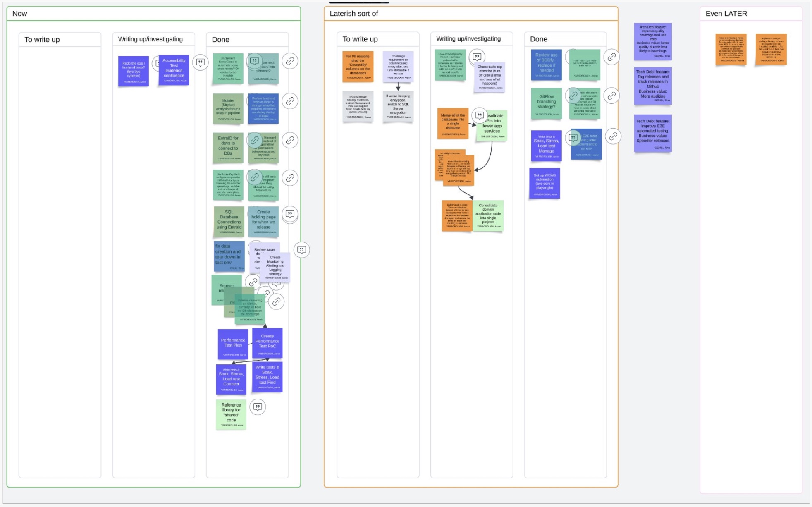This screenshot has height=507, width=812.
Task: Select 'Create Monitoring Alerting and Logging strategy' note
Action: tap(275, 268)
